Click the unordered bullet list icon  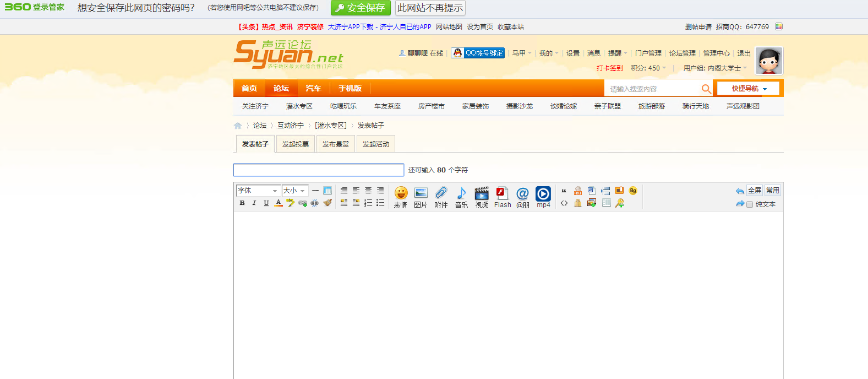click(x=380, y=203)
